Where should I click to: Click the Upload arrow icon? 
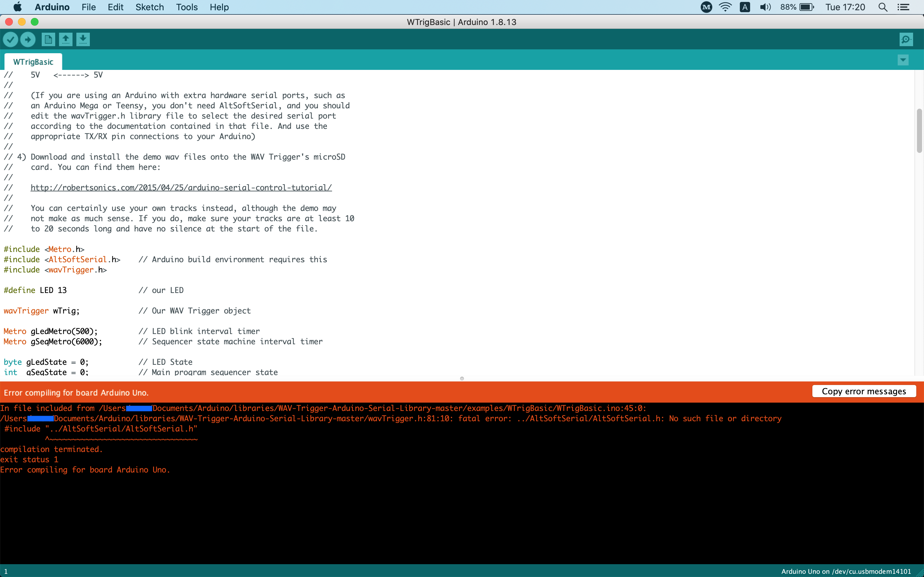pyautogui.click(x=28, y=39)
